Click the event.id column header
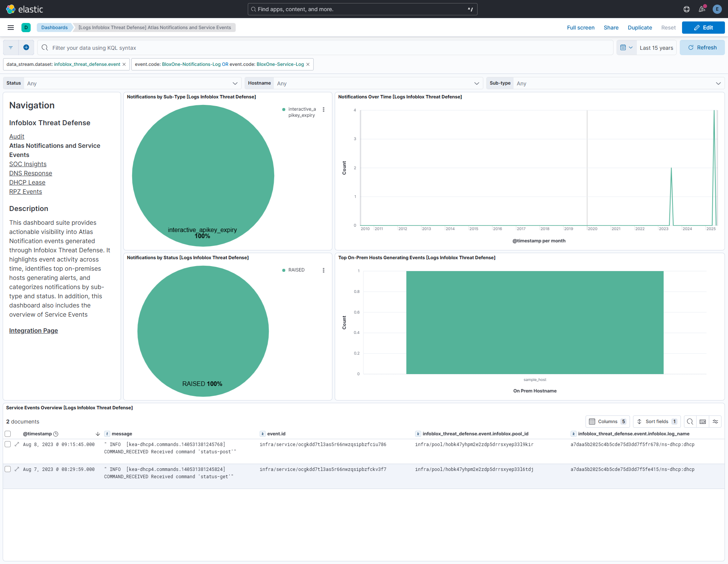 [x=276, y=434]
